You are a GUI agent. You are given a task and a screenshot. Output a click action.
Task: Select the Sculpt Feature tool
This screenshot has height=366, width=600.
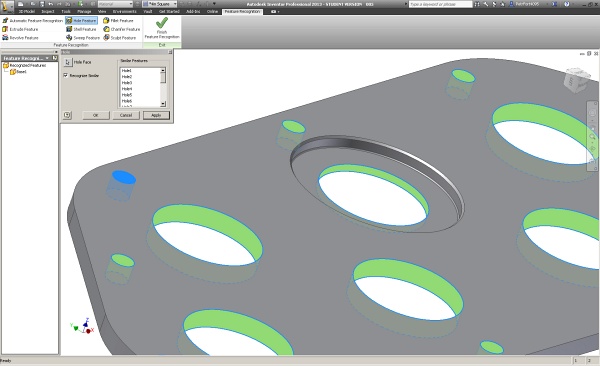click(x=119, y=38)
